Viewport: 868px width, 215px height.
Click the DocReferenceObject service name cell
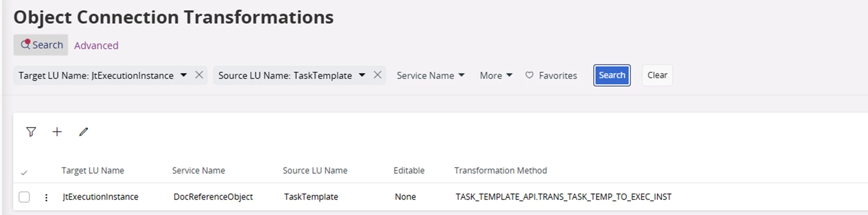click(213, 197)
